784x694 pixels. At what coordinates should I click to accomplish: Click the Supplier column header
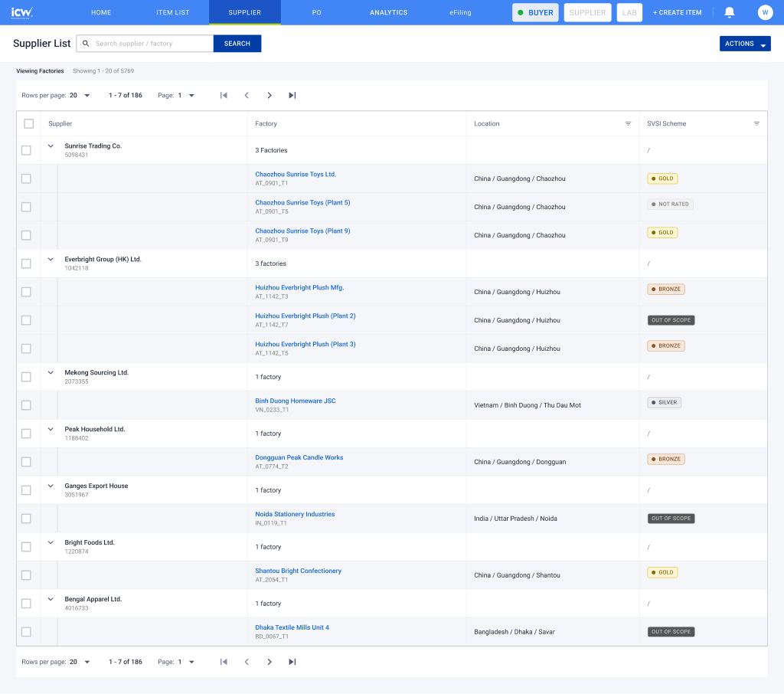pyautogui.click(x=60, y=123)
